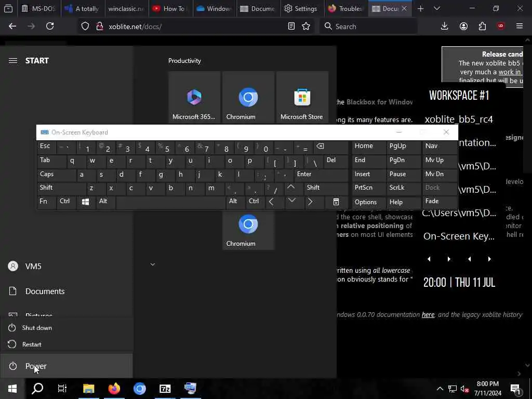Open the 'here' documentation link
532x399 pixels.
428,314
